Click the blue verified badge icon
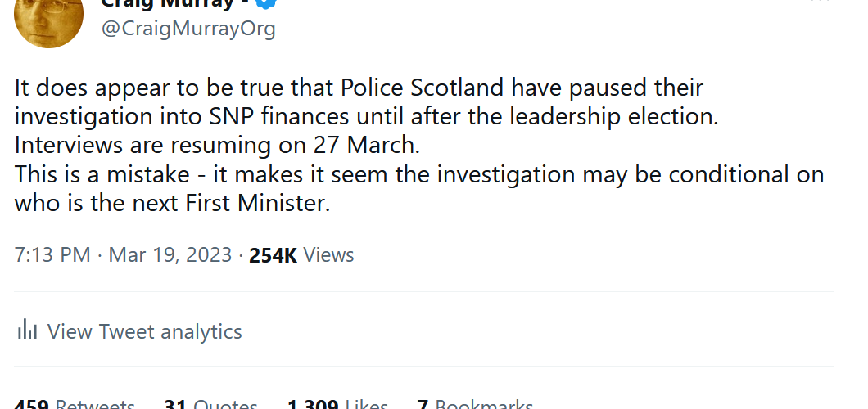This screenshot has width=868, height=409. point(267,3)
